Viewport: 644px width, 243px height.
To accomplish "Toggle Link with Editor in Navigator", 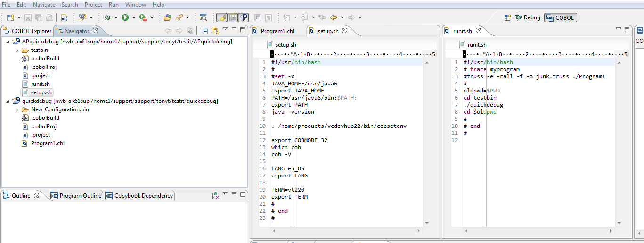I will click(x=215, y=31).
